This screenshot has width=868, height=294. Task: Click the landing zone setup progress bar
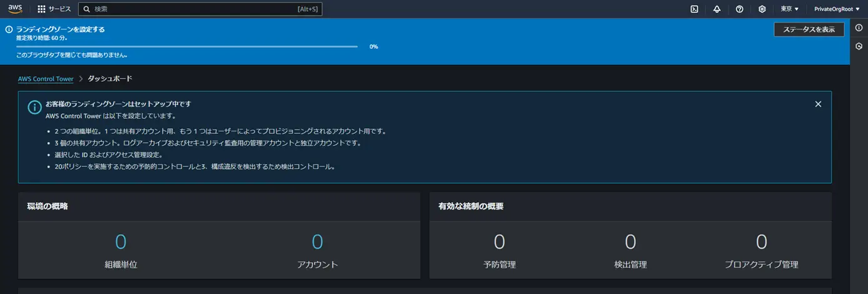point(187,46)
